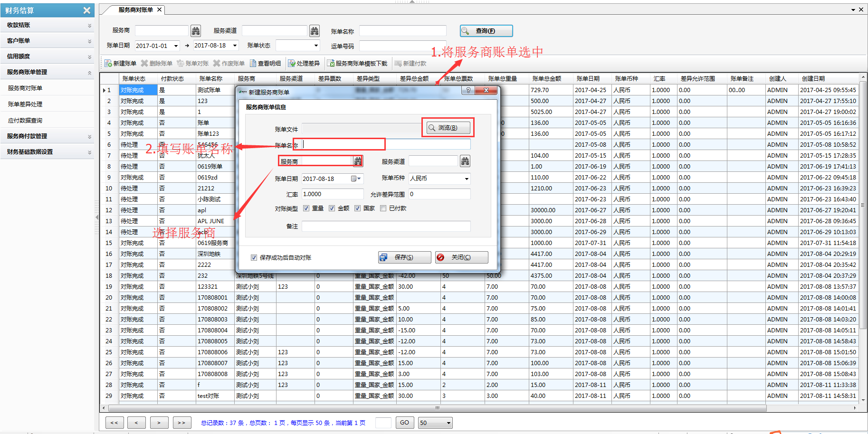
Task: Click the 新建账单 toolbar icon
Action: pos(108,64)
